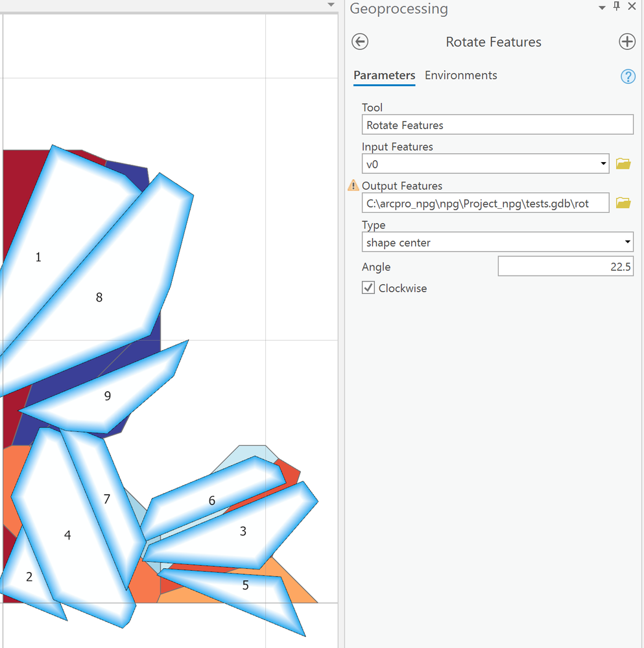The width and height of the screenshot is (644, 648).
Task: Navigate back with the circular back arrow
Action: tap(359, 42)
